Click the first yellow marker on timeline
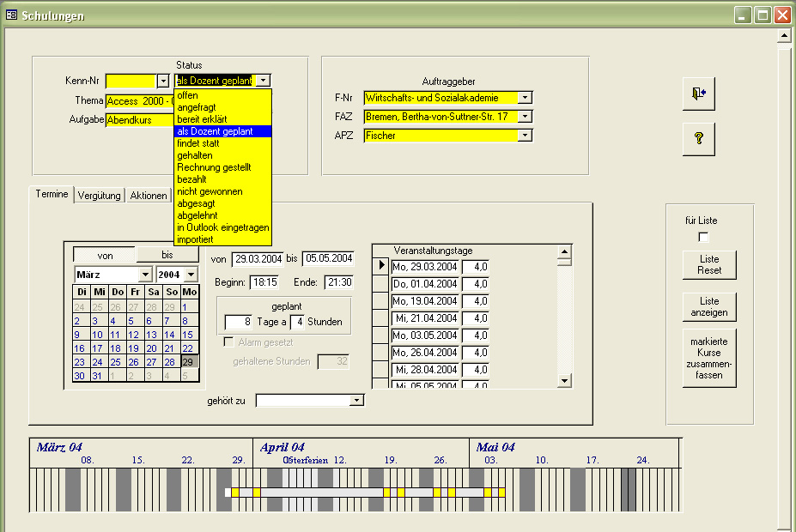Image resolution: width=796 pixels, height=532 pixels. click(x=235, y=493)
